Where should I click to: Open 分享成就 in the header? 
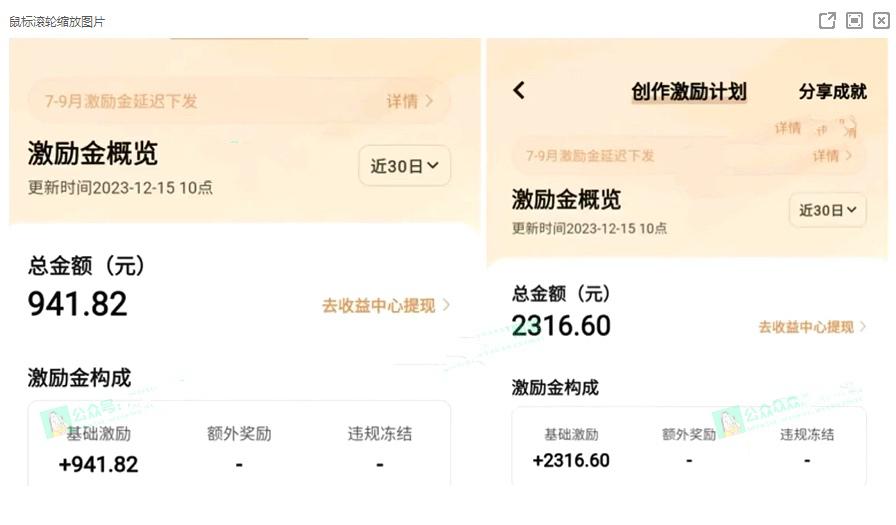click(x=833, y=91)
